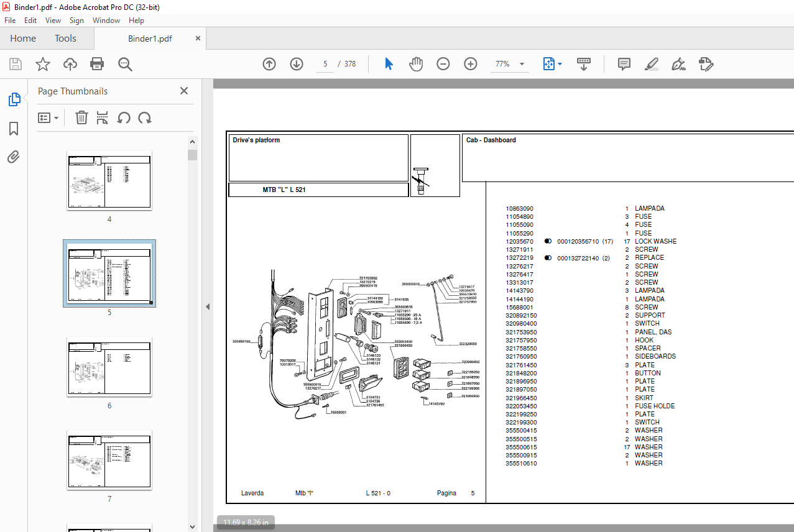Rotate page counterclockwise

point(124,118)
